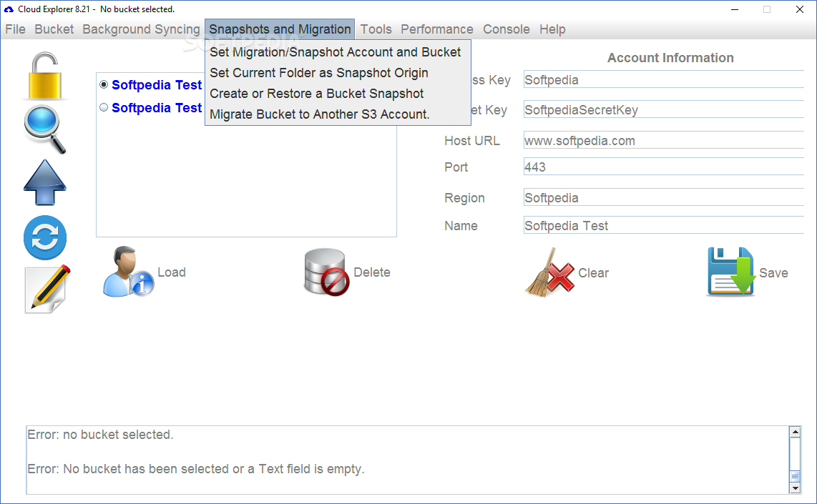Close the Snapshots and Migration menu
Screen dimensions: 817x504
pyautogui.click(x=280, y=29)
